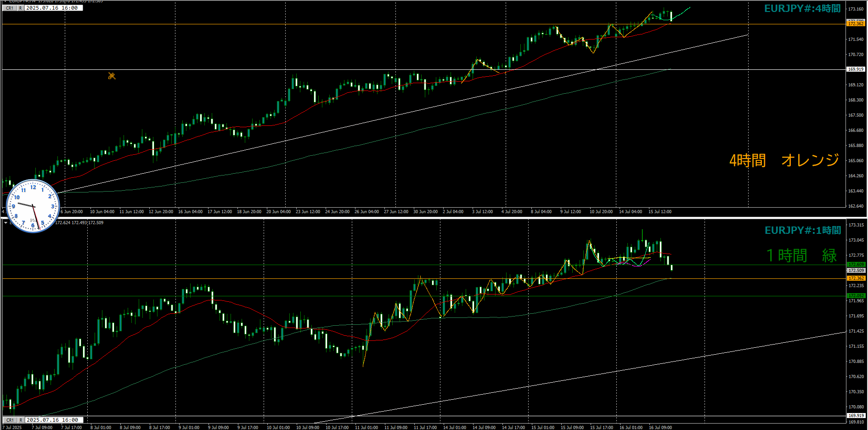Select the EURJPY#:4時間 chart title label

coord(802,8)
